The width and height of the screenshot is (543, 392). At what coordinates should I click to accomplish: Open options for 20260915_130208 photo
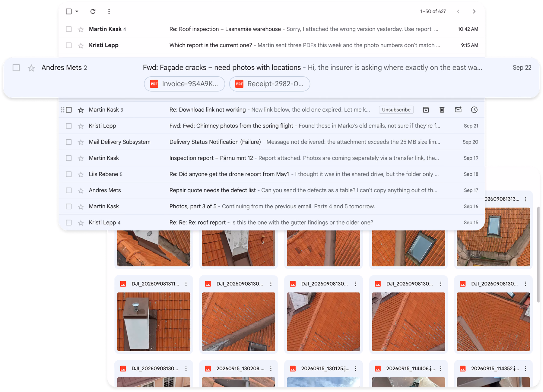[271, 368]
